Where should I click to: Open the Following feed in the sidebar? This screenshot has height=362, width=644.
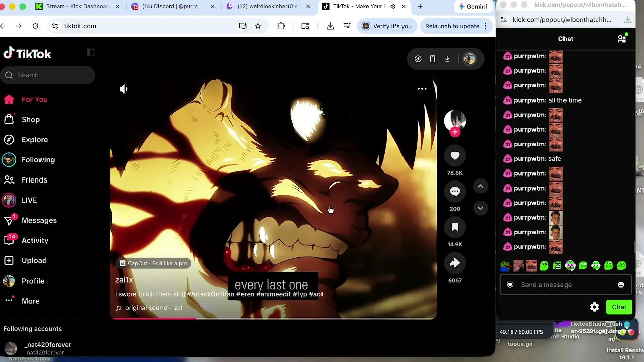[38, 160]
